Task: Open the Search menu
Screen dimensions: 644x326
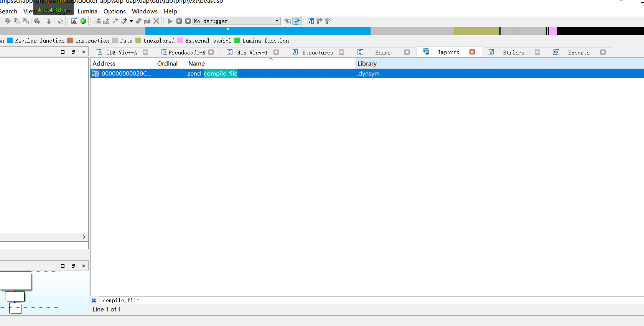Action: point(8,12)
